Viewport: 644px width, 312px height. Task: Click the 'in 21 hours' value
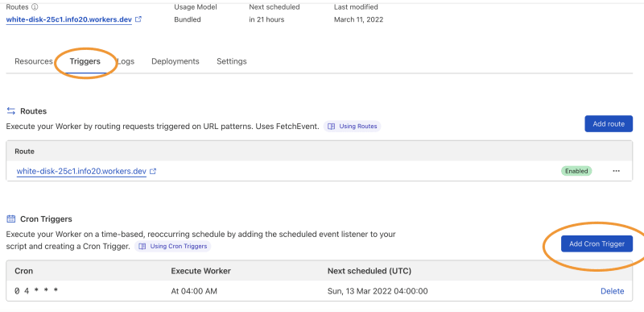(266, 19)
